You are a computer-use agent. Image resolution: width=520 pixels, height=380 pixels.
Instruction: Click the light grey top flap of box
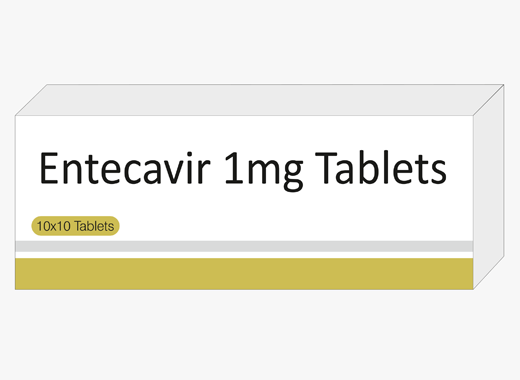(259, 100)
